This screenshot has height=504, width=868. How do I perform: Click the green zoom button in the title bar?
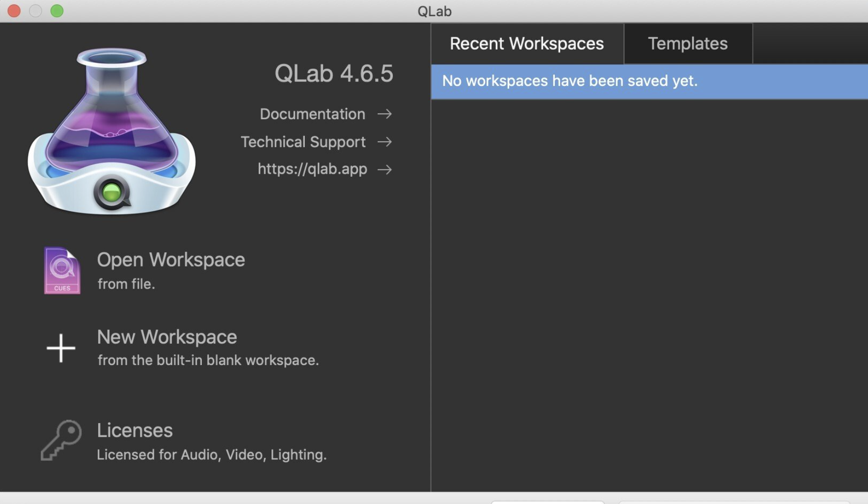click(57, 10)
